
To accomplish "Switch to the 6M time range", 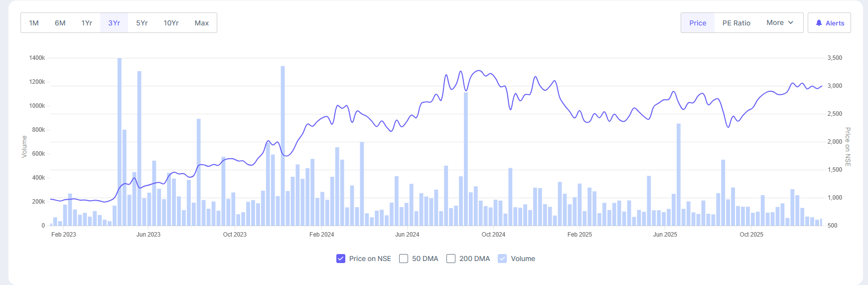I will pyautogui.click(x=60, y=23).
